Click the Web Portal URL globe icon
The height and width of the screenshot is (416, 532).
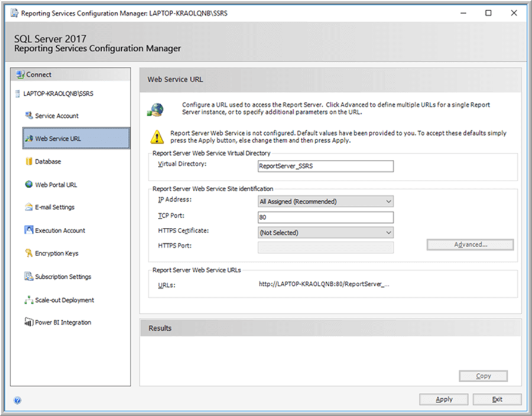pos(29,185)
